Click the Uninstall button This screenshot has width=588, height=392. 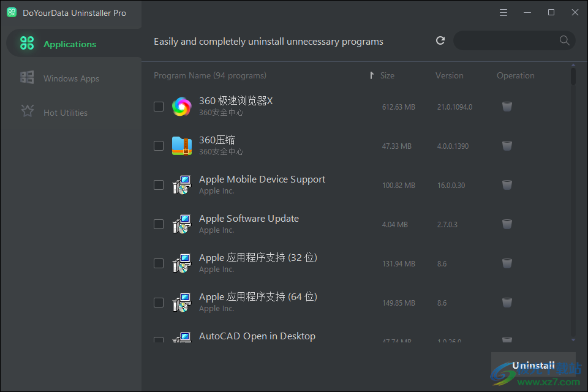click(533, 366)
